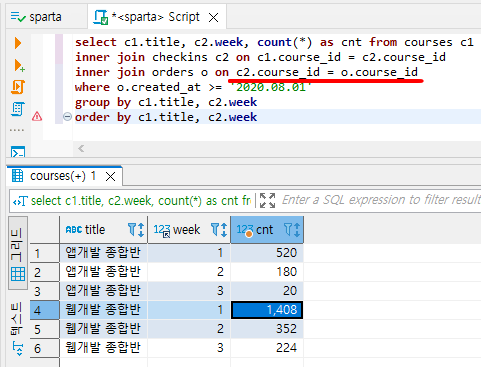This screenshot has height=367, width=481.
Task: Close the <sparta> Script tab
Action: click(213, 17)
